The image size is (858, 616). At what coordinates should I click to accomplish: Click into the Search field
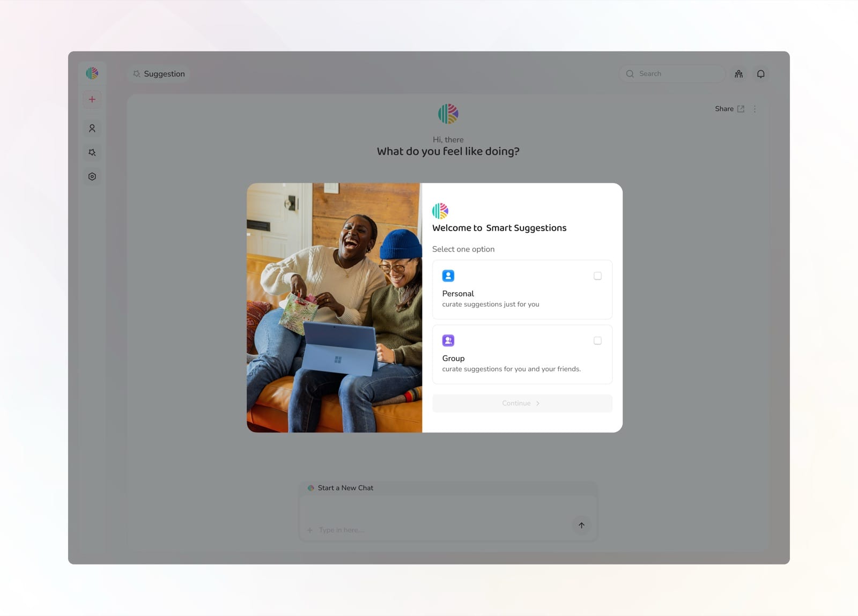(x=672, y=74)
